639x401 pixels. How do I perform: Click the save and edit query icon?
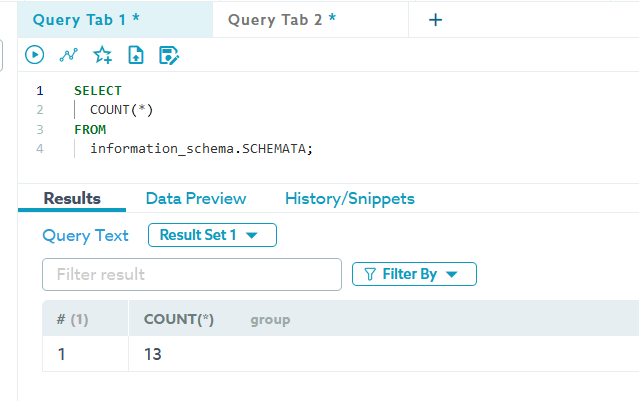point(169,55)
